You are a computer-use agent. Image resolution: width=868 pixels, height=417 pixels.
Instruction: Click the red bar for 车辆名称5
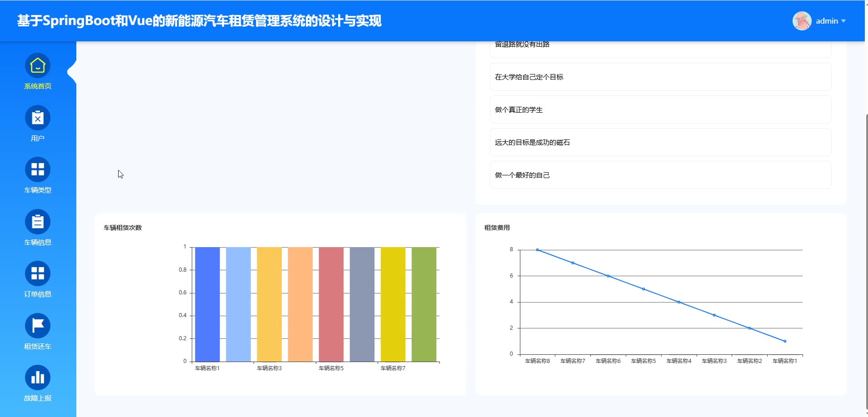click(x=331, y=304)
